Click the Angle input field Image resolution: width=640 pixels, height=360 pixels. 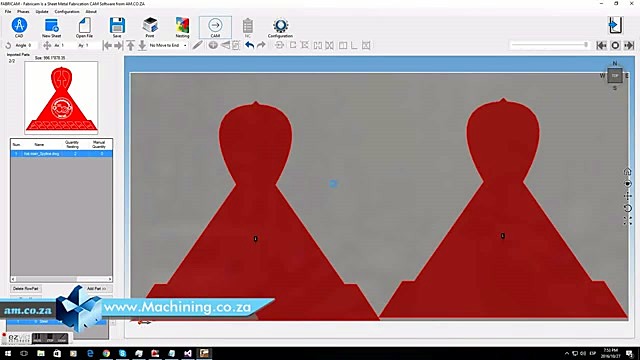(x=26, y=45)
